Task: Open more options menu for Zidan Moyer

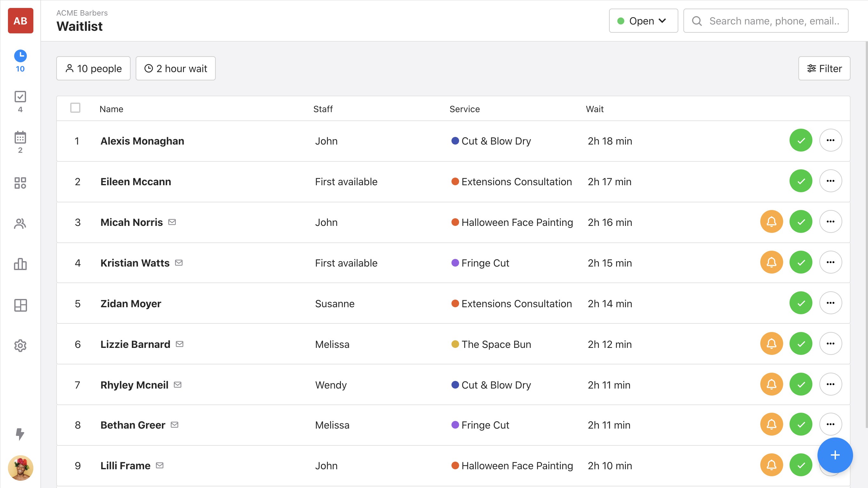Action: tap(830, 303)
